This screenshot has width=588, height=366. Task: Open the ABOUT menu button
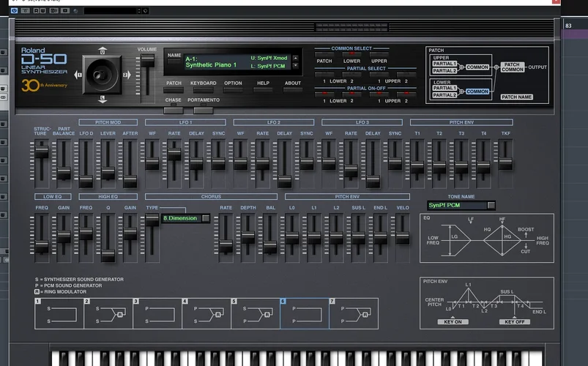[293, 90]
